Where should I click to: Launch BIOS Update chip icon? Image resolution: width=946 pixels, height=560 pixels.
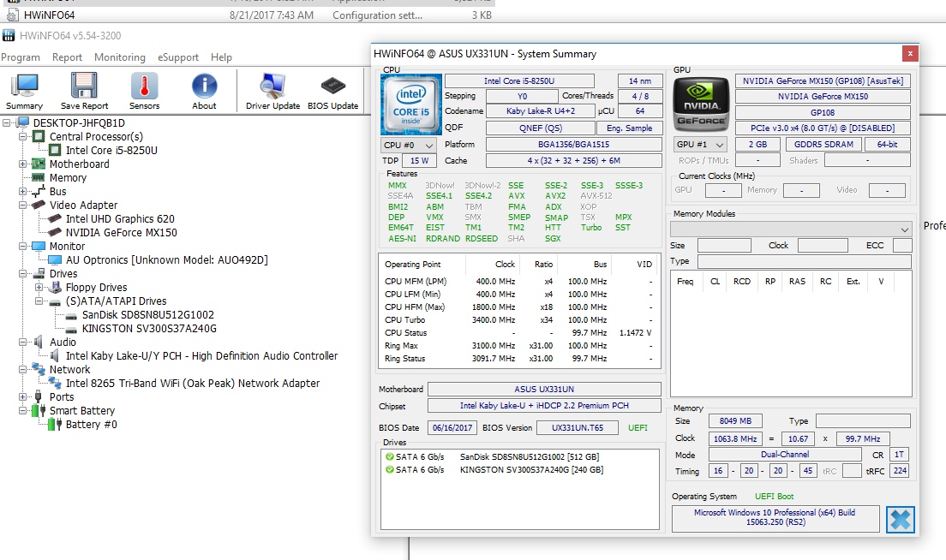coord(333,91)
